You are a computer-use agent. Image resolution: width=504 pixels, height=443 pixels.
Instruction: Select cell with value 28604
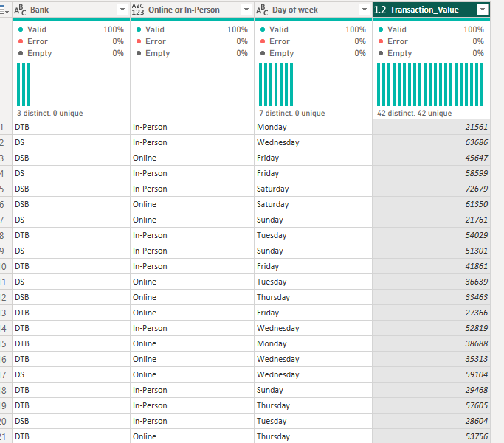431,421
